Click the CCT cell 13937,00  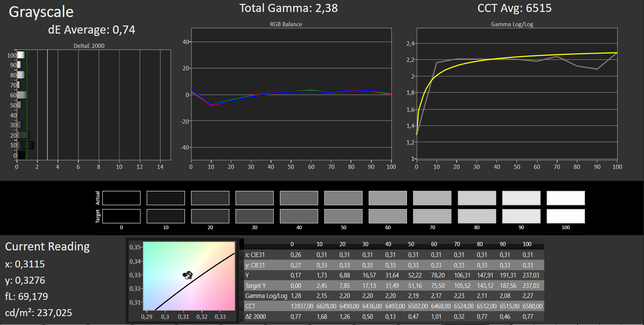302,306
